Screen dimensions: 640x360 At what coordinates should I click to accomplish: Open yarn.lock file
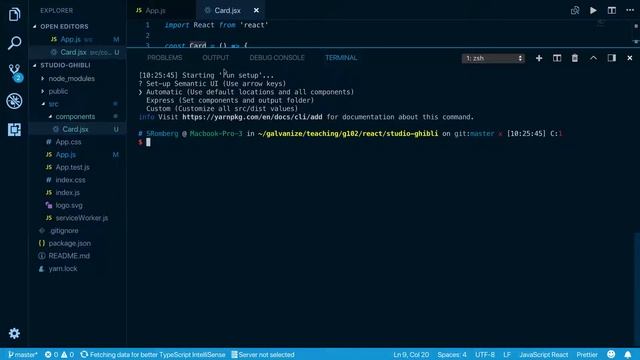point(62,268)
